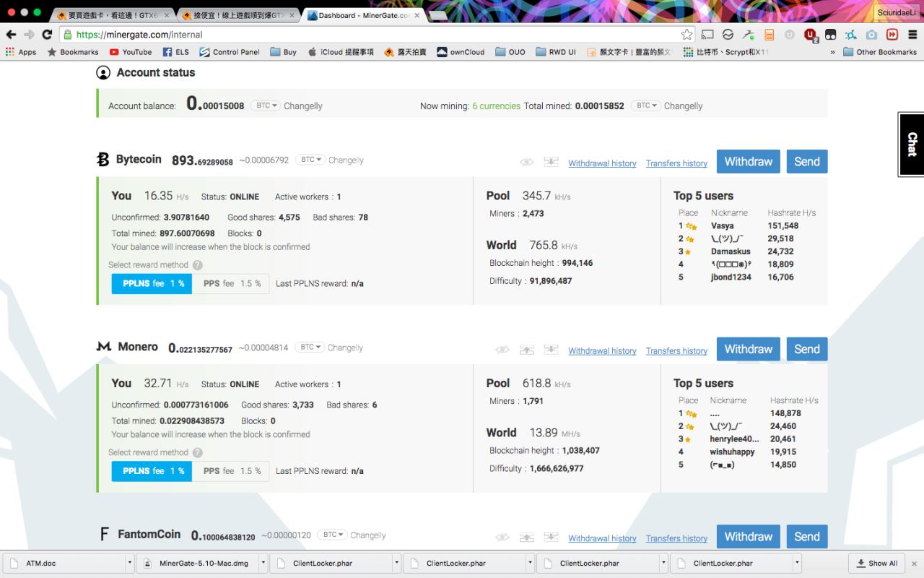Click the orange calculator-like extension icon
924x578 pixels.
coord(770,34)
